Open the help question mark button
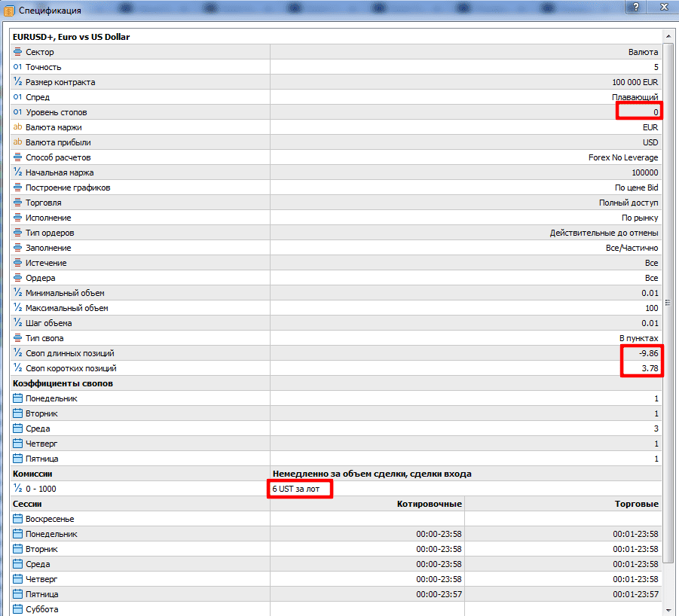 [636, 7]
